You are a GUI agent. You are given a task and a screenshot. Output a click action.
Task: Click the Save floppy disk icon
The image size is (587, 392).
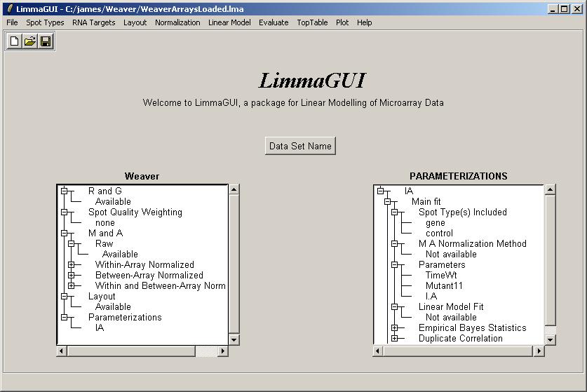click(46, 41)
